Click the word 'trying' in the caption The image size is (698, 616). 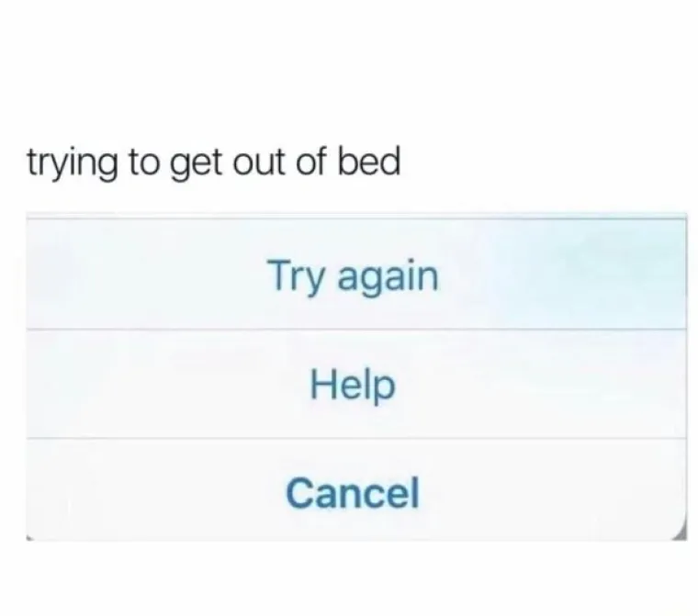[73, 164]
